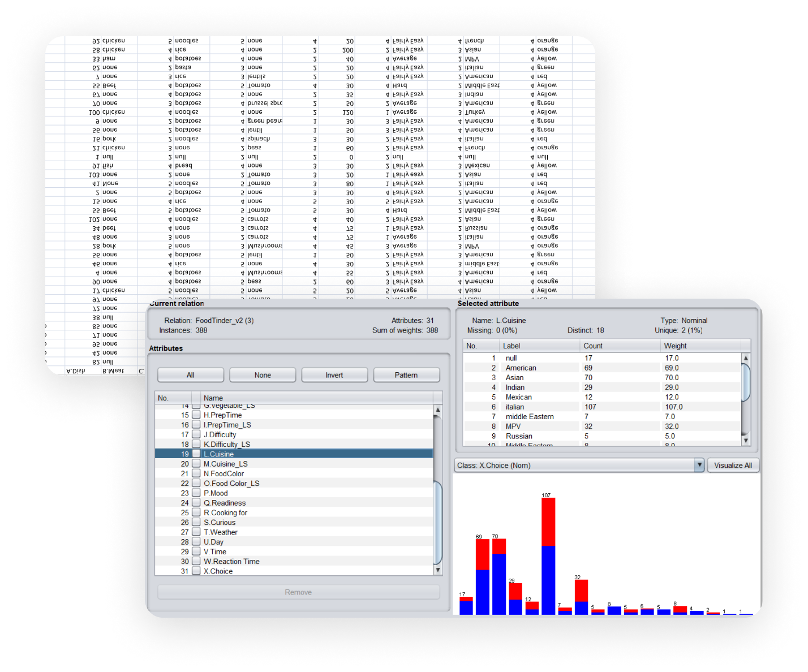Open the Class: X.Choice (Nom) dropdown
The image size is (808, 672).
click(699, 466)
